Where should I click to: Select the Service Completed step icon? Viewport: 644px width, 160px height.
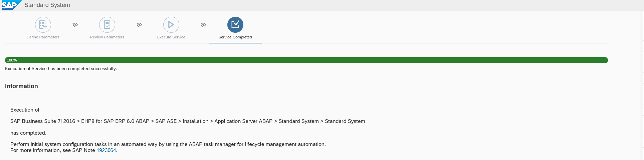point(235,25)
